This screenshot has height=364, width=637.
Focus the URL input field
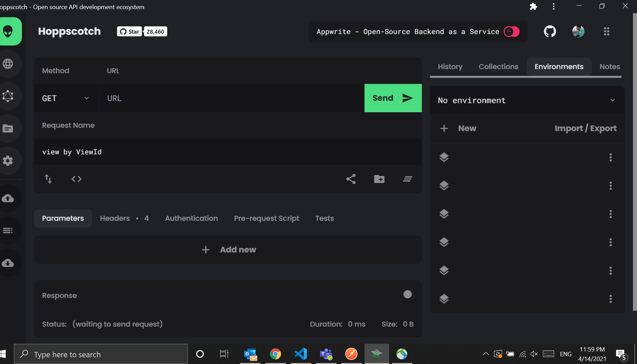tap(232, 98)
